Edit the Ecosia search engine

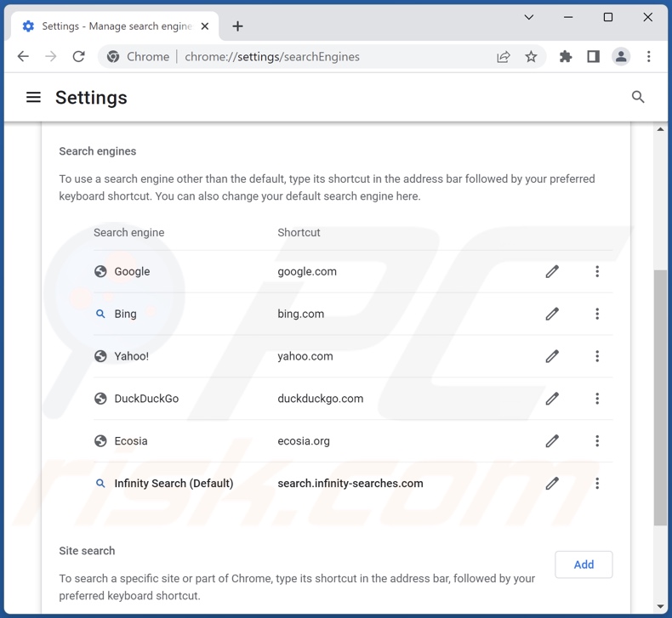pyautogui.click(x=552, y=441)
